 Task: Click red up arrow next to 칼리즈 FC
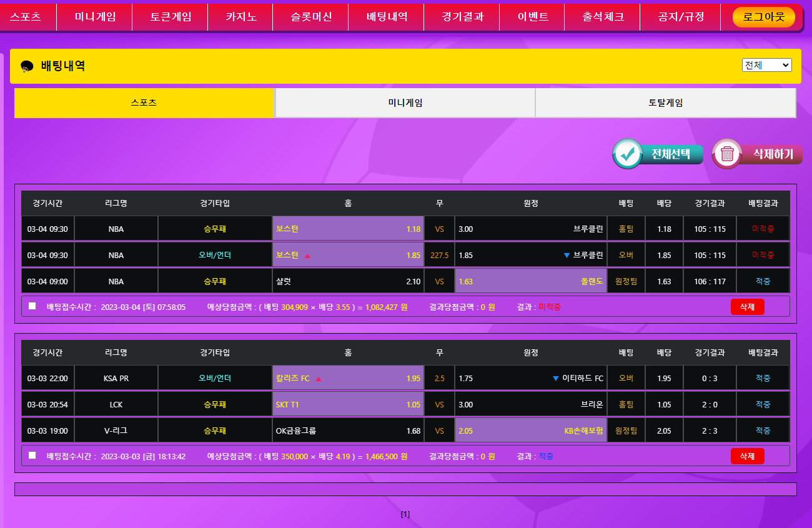pos(319,379)
